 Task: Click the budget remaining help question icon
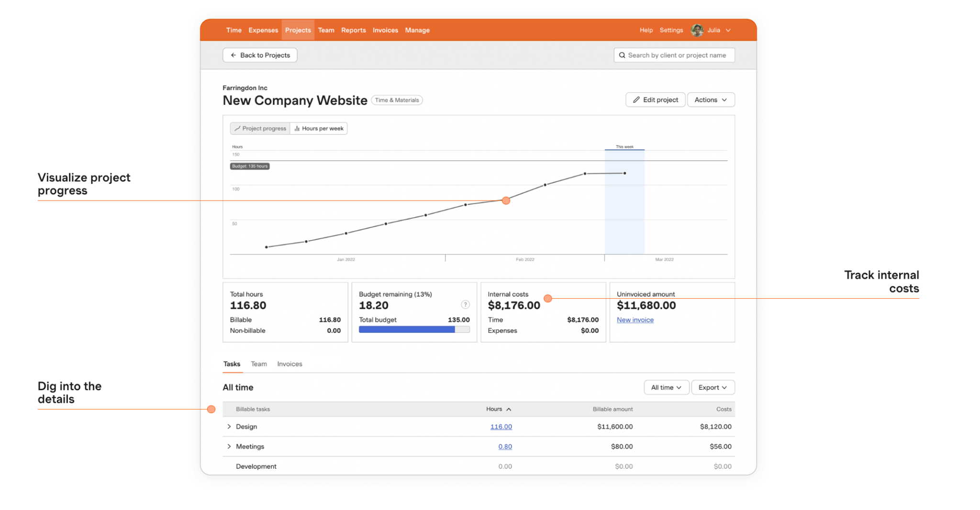pyautogui.click(x=465, y=305)
